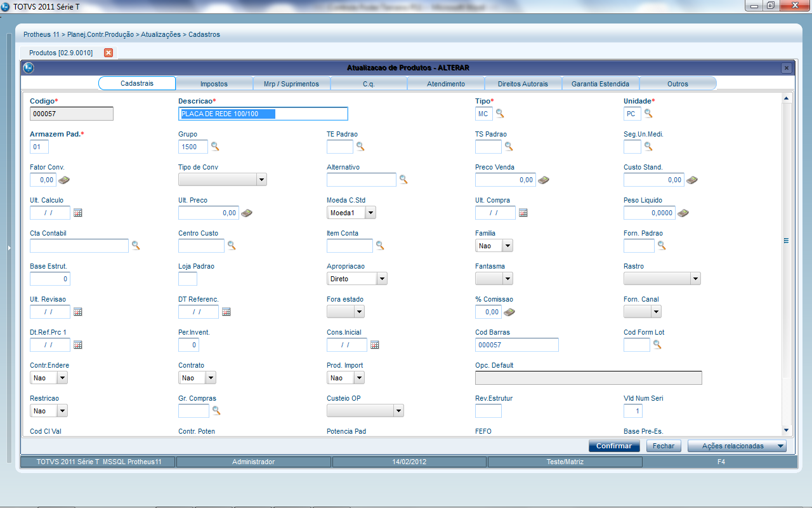Open the Apropriacao dropdown showing Direto
The height and width of the screenshot is (508, 812).
pos(382,279)
